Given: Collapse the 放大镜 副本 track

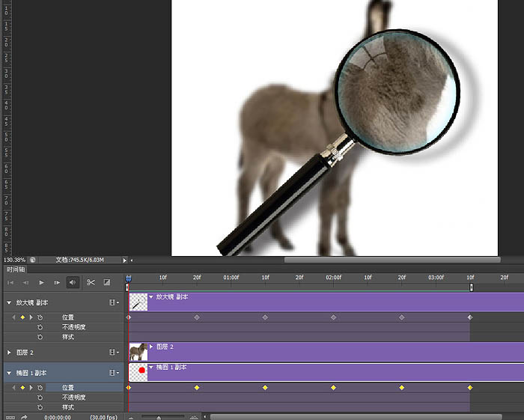Looking at the screenshot, I should pos(9,302).
